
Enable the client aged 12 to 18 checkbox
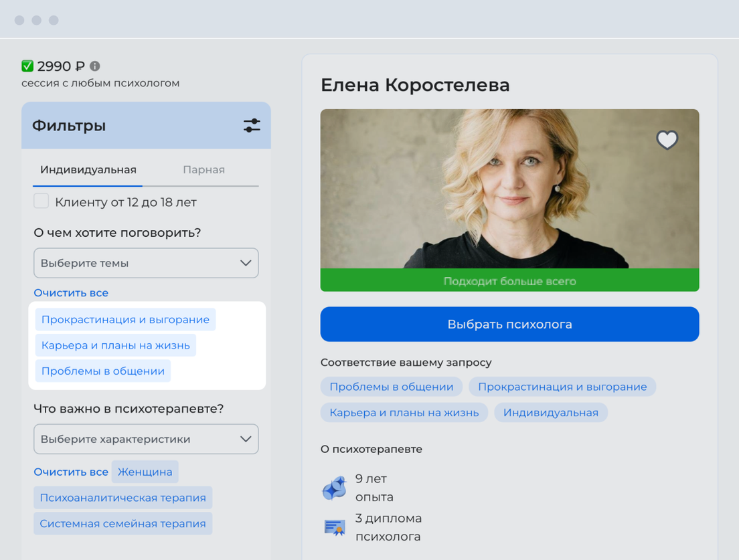coord(42,201)
